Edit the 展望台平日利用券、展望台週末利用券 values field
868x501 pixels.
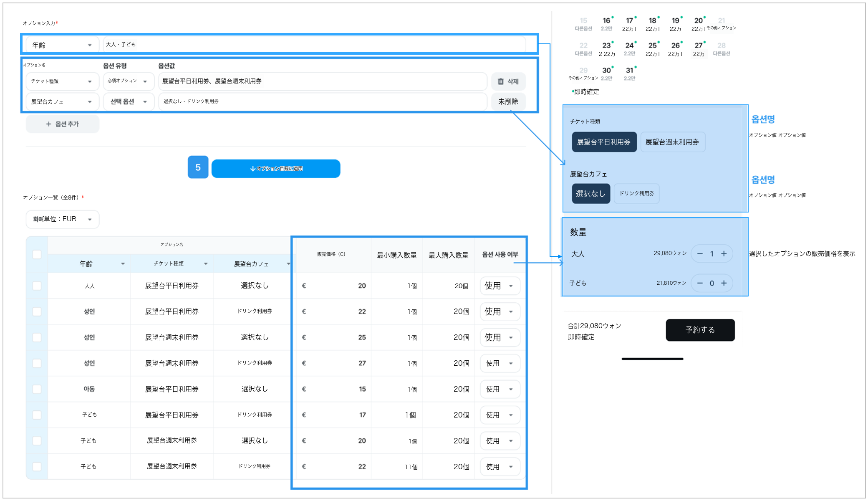(x=323, y=81)
